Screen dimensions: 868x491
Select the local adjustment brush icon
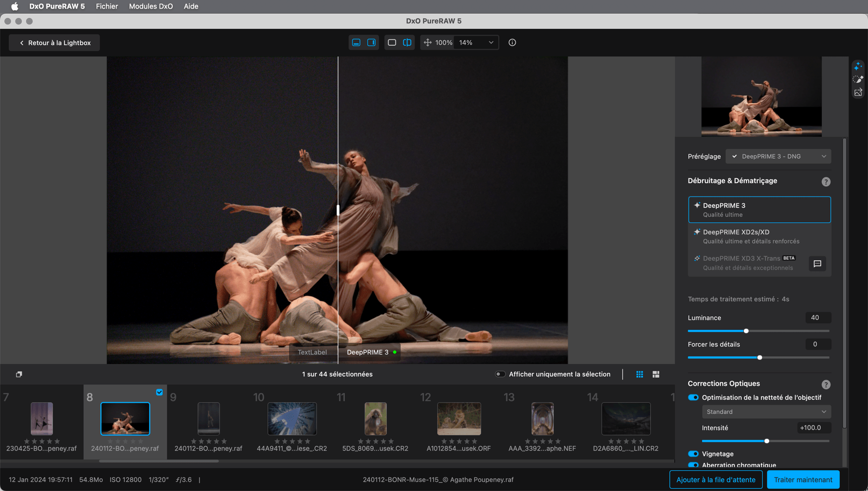click(x=858, y=79)
